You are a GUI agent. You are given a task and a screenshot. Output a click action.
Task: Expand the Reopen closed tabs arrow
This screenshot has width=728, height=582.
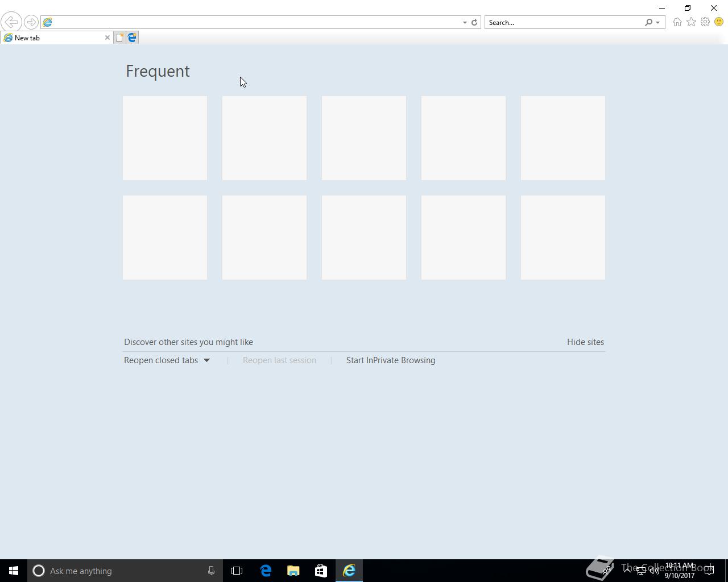(x=206, y=360)
